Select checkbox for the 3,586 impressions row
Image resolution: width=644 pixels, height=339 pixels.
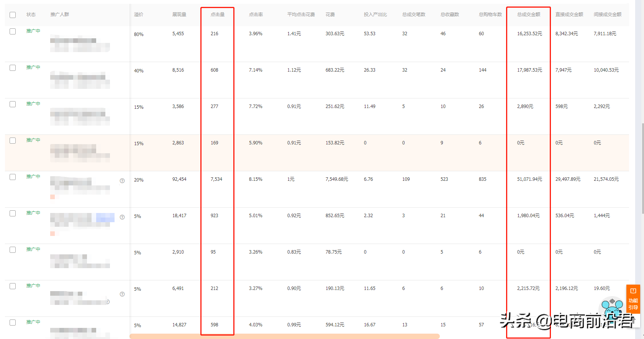(x=13, y=104)
